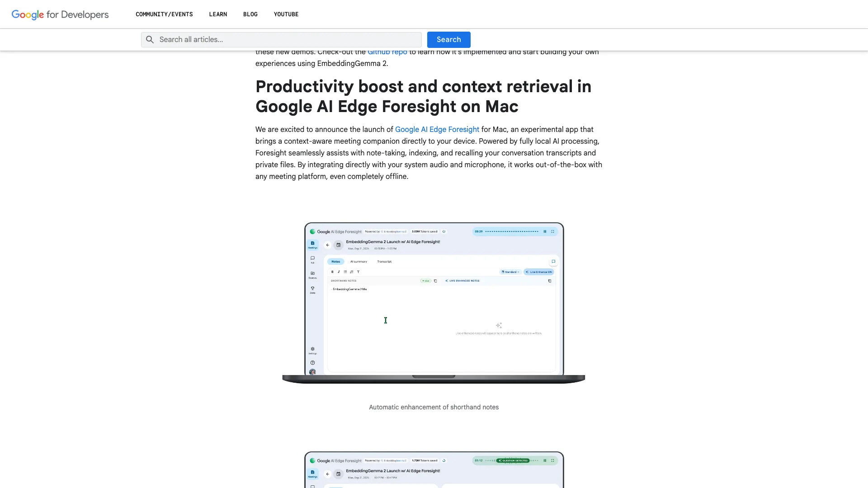Click the bulleted list icon in the first demo
Screen dimensions: 868x488
click(x=345, y=272)
